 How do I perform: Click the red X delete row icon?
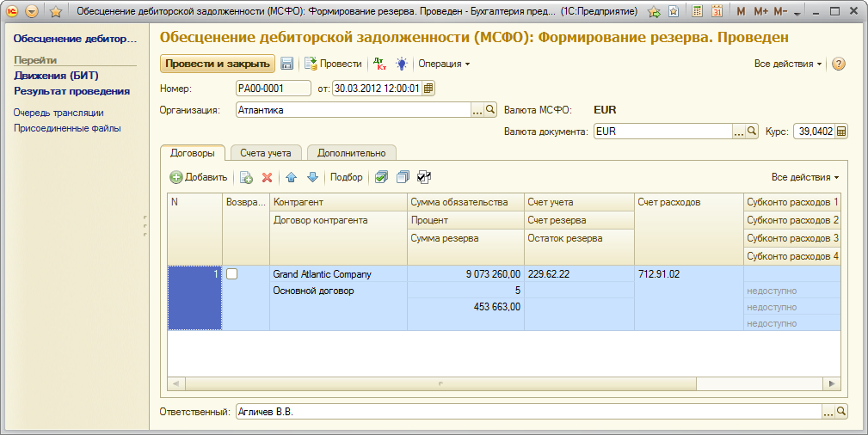(267, 177)
